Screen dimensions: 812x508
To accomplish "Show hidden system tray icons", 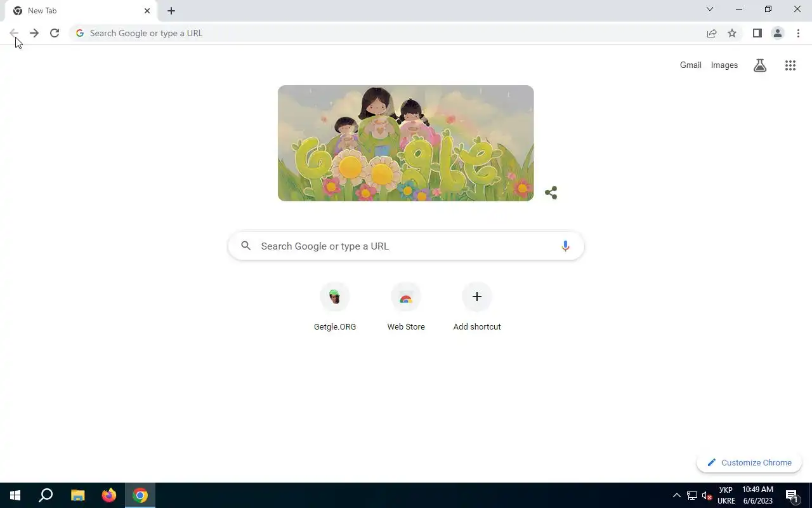I will (676, 495).
